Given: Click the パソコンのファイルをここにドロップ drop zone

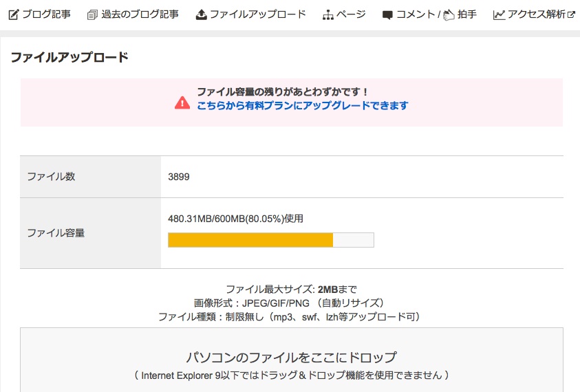Looking at the screenshot, I should pyautogui.click(x=292, y=358).
